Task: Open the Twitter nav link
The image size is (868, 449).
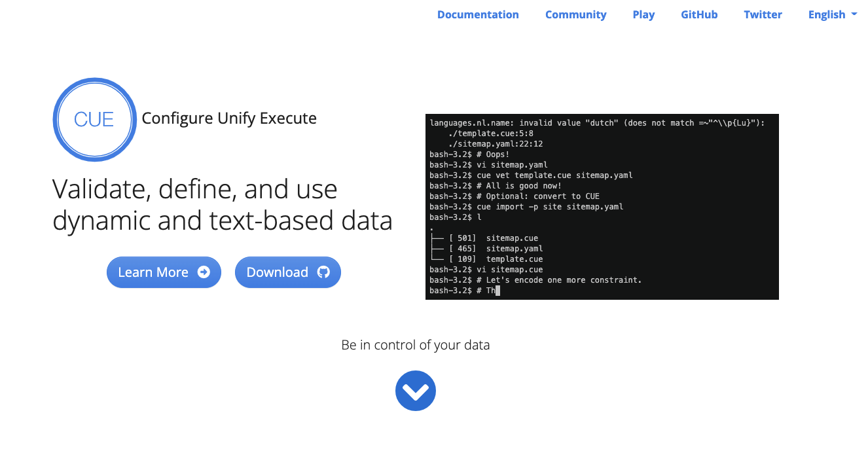Action: [x=763, y=14]
